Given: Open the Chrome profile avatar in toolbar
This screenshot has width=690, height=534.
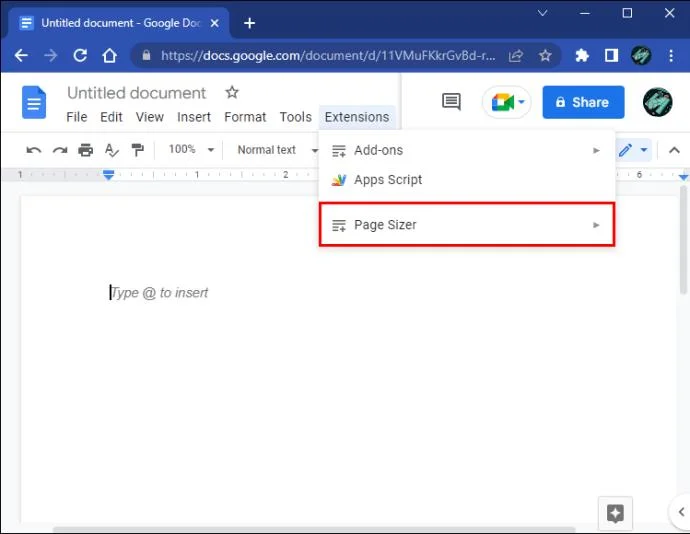Looking at the screenshot, I should [x=641, y=55].
